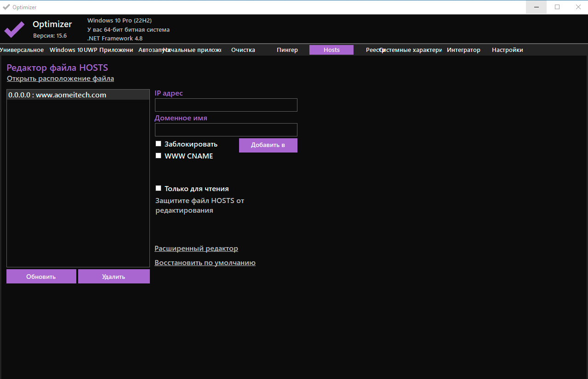The height and width of the screenshot is (379, 588).
Task: Select the www.aomeitech.com hosts entry
Action: (x=57, y=95)
